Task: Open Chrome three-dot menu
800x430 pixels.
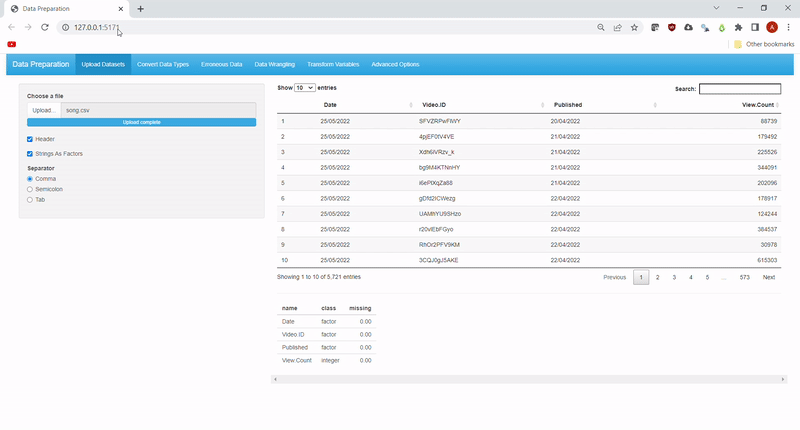Action: pos(788,28)
